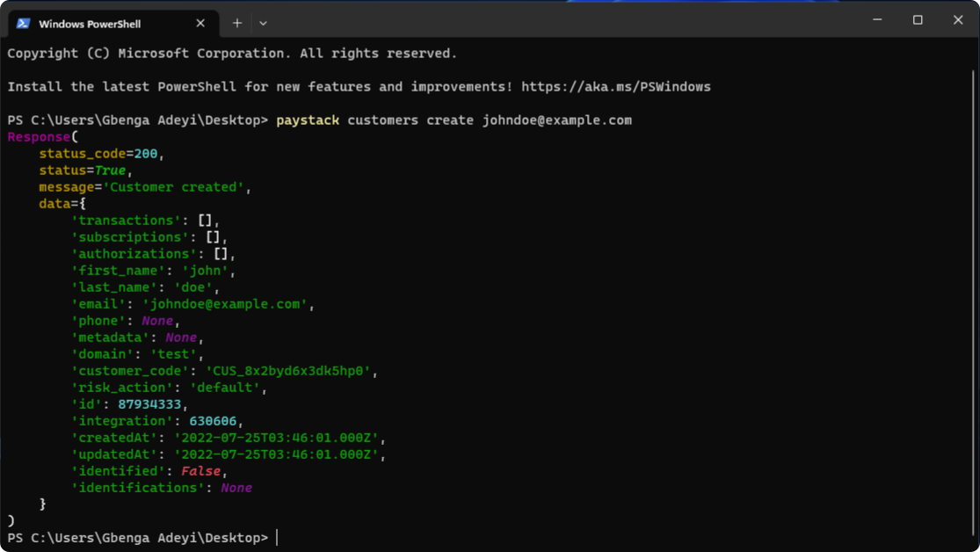Click the id value 87934333
This screenshot has height=552, width=980.
pos(149,404)
